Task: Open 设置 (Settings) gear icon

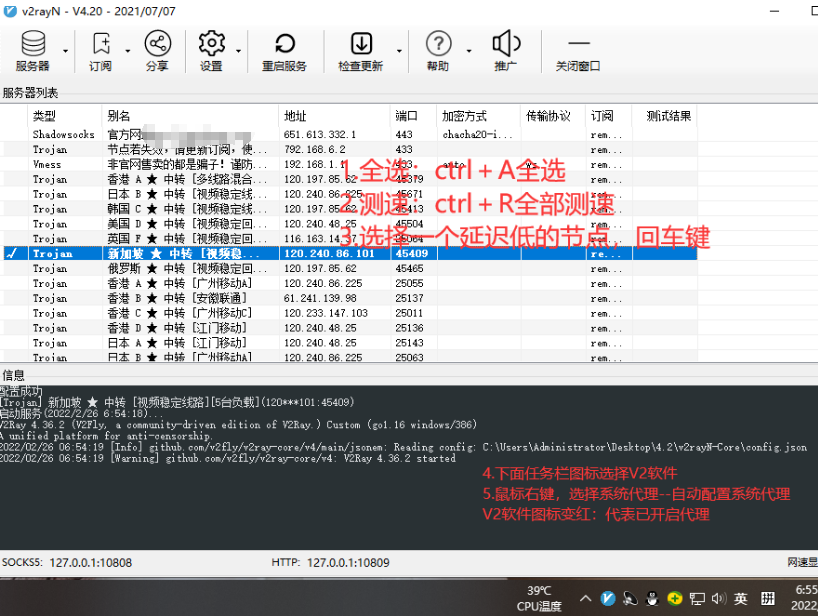Action: (211, 50)
